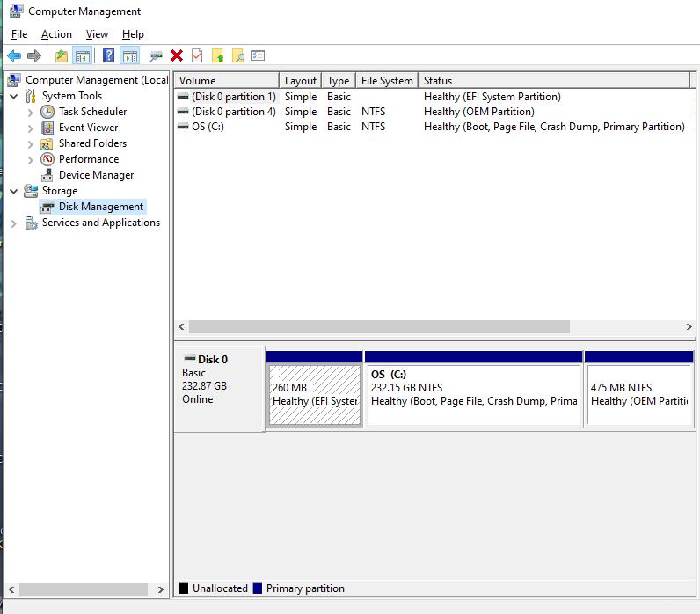Select (Disk 0 partition 1) volume row
This screenshot has width=700, height=614.
(434, 97)
